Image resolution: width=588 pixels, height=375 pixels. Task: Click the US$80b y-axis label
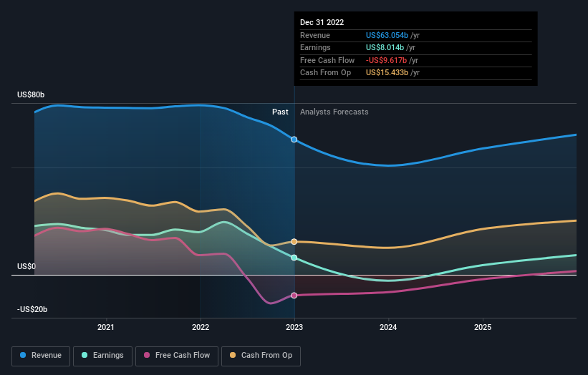tap(31, 94)
